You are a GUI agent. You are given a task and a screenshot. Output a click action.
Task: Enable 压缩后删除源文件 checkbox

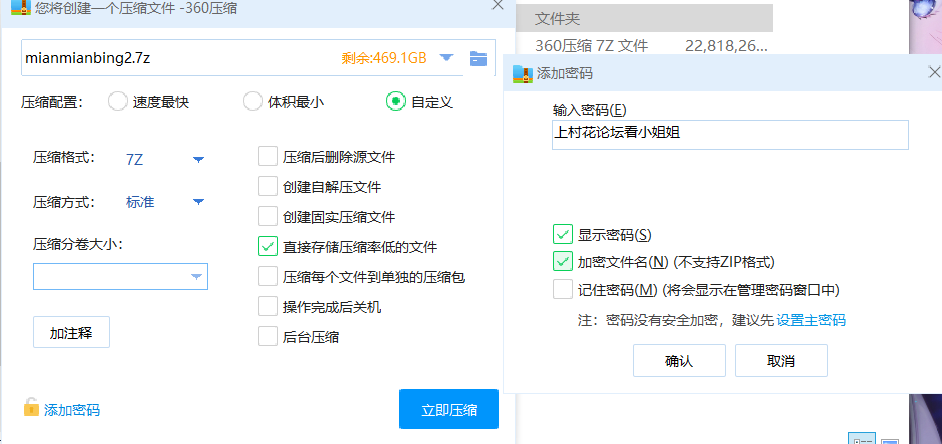(267, 157)
